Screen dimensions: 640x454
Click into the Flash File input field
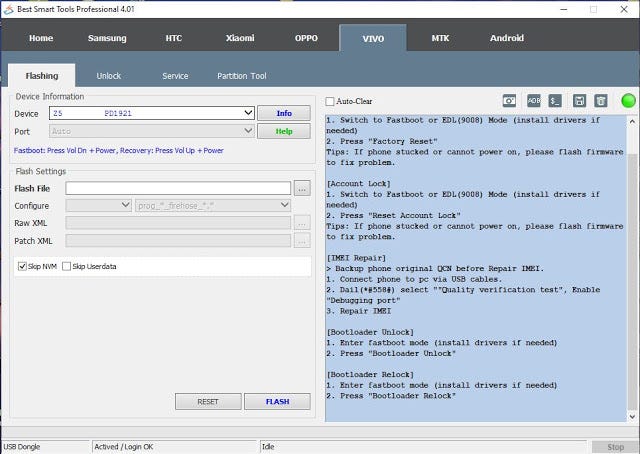tap(178, 188)
